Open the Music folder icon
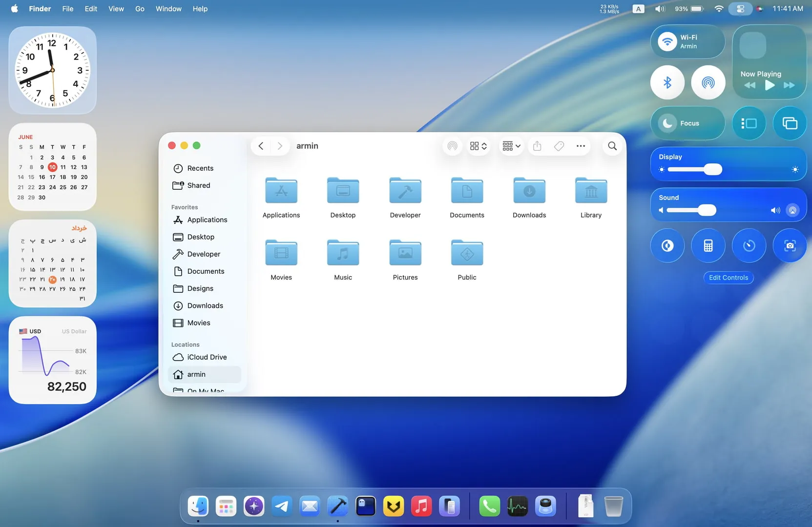The height and width of the screenshot is (527, 812). (x=343, y=252)
